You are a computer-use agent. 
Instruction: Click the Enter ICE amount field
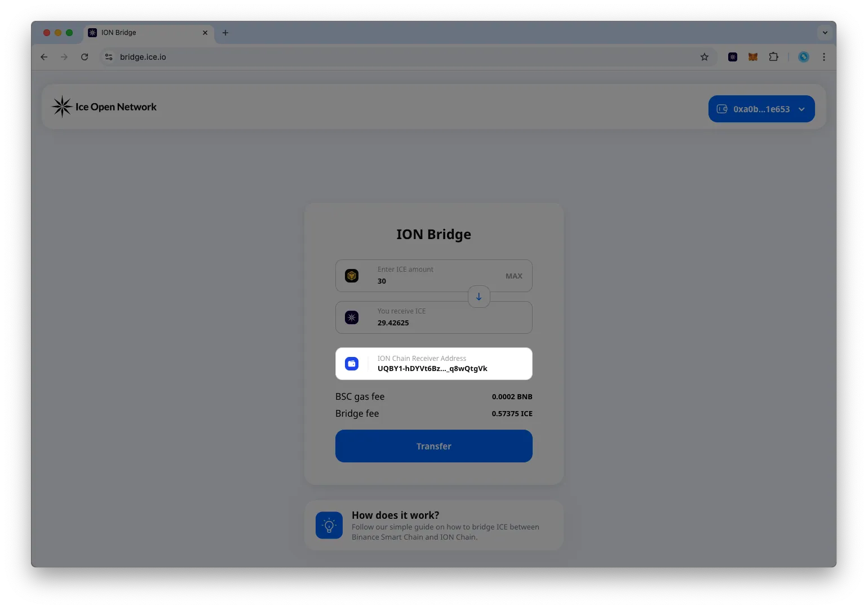tap(434, 276)
